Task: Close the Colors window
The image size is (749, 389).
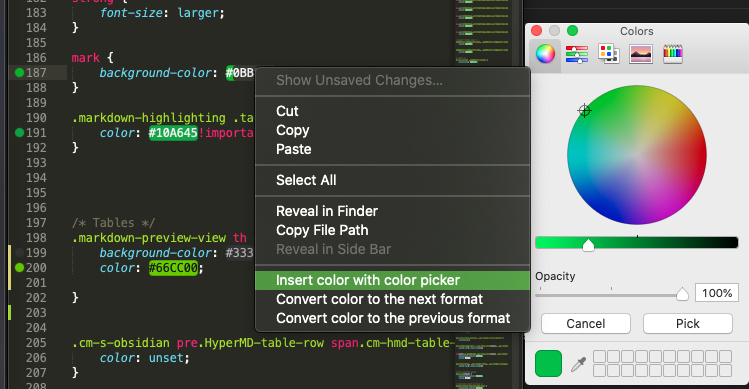Action: coord(536,31)
